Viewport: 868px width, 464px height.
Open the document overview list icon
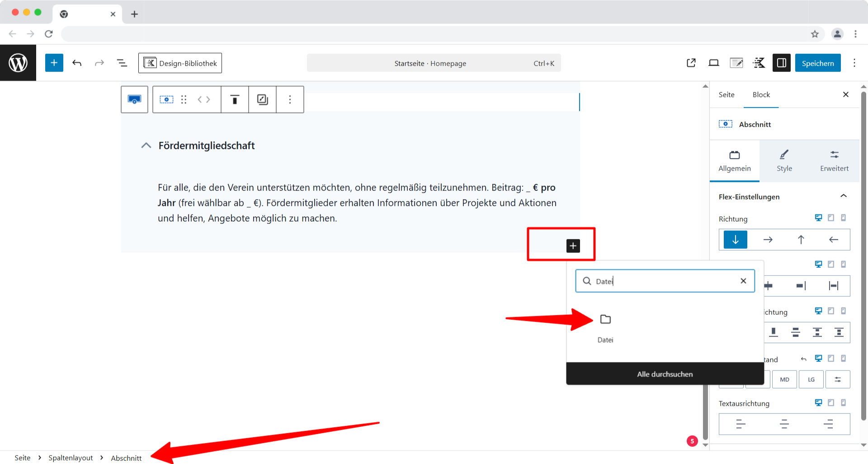[122, 62]
